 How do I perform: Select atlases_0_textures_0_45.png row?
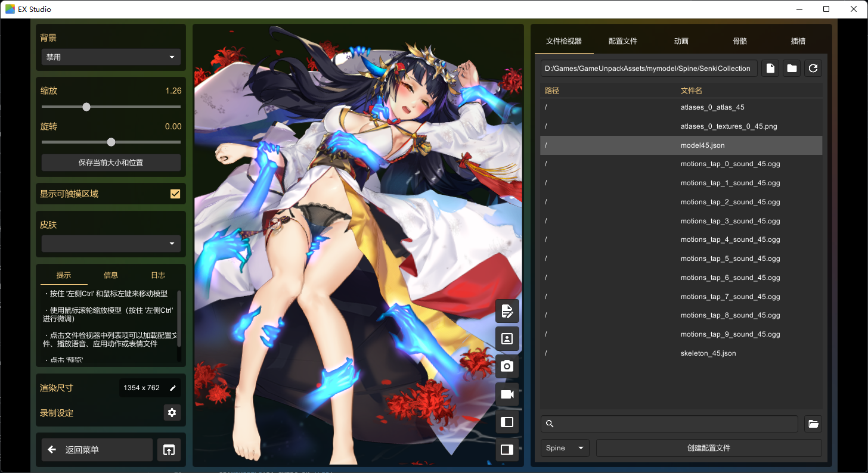pos(681,126)
